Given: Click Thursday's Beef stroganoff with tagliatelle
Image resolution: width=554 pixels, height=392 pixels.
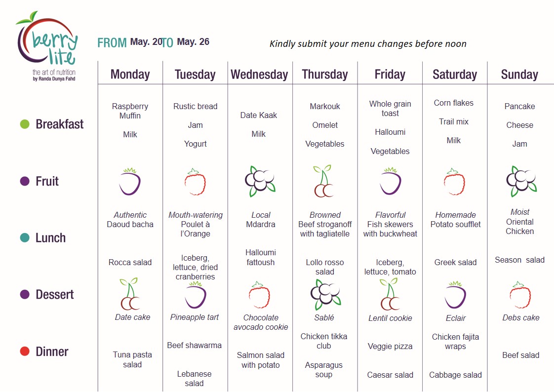Looking at the screenshot, I should pos(325,229).
